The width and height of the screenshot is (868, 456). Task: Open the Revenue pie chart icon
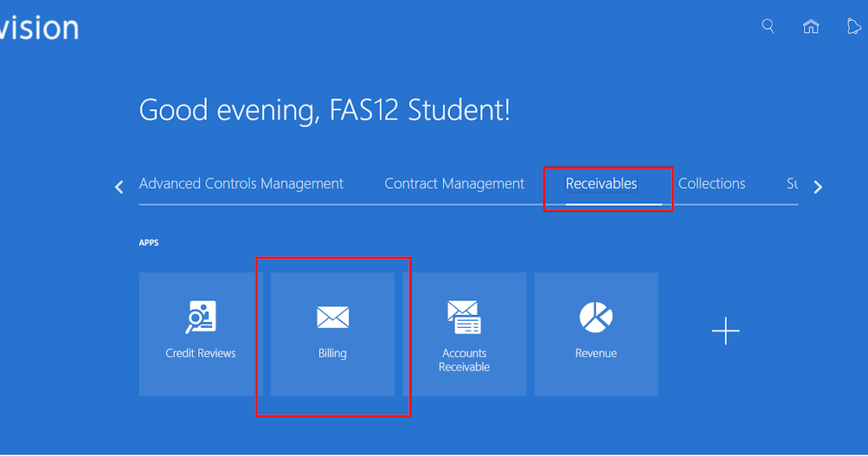point(596,317)
